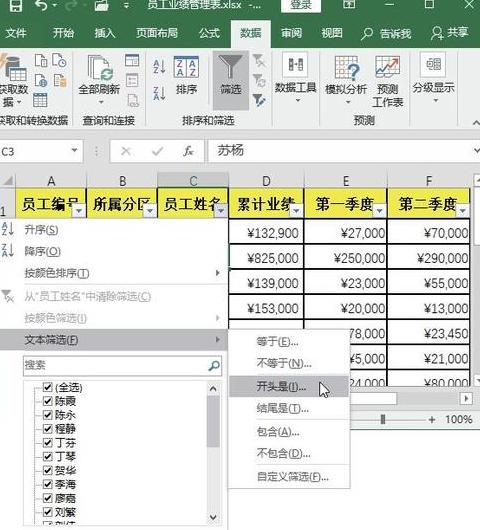
Task: Uncheck the 丁琴 checkbox
Action: 48,456
